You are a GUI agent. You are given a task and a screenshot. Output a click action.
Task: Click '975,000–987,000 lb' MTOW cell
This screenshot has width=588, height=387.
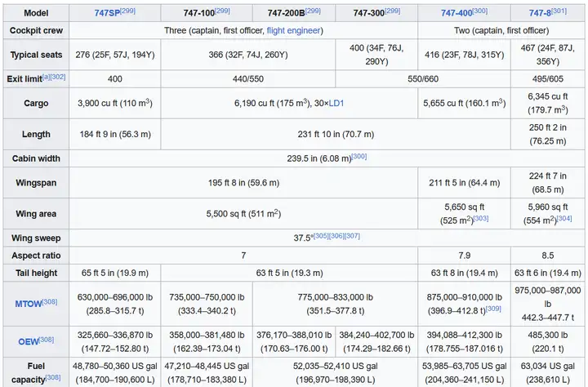click(x=548, y=304)
